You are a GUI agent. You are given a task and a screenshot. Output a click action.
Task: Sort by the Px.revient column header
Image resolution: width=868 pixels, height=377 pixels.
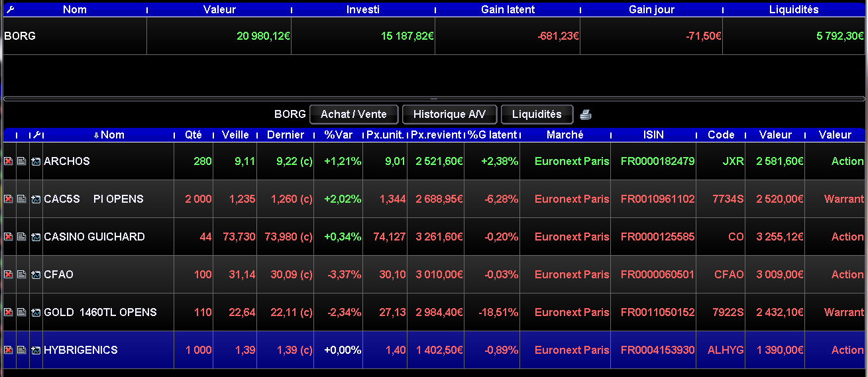coord(436,135)
